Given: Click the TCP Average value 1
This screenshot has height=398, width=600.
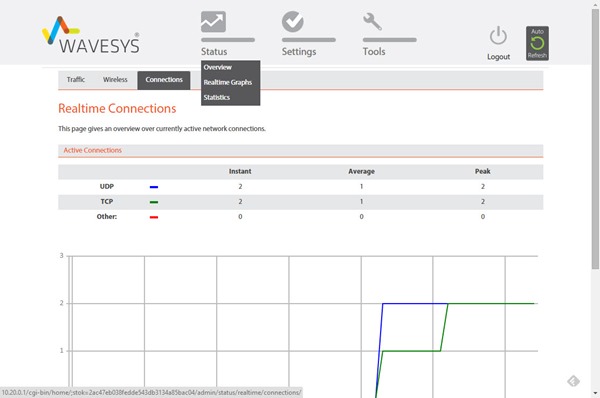Looking at the screenshot, I should 361,201.
